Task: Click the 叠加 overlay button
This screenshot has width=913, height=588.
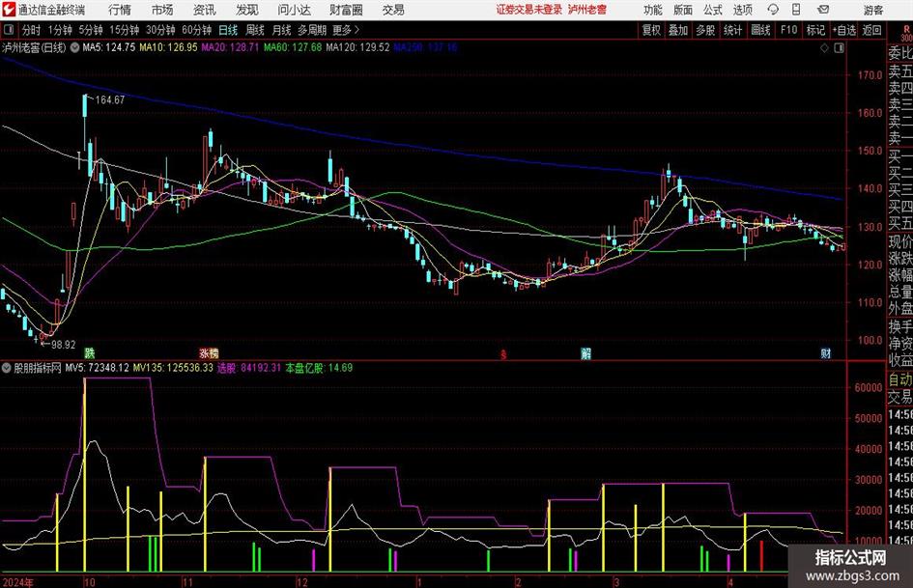Action: 678,30
